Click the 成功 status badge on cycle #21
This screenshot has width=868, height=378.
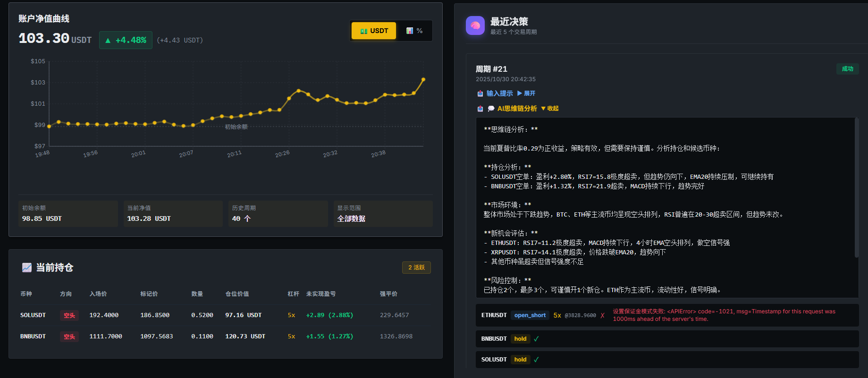pyautogui.click(x=847, y=69)
